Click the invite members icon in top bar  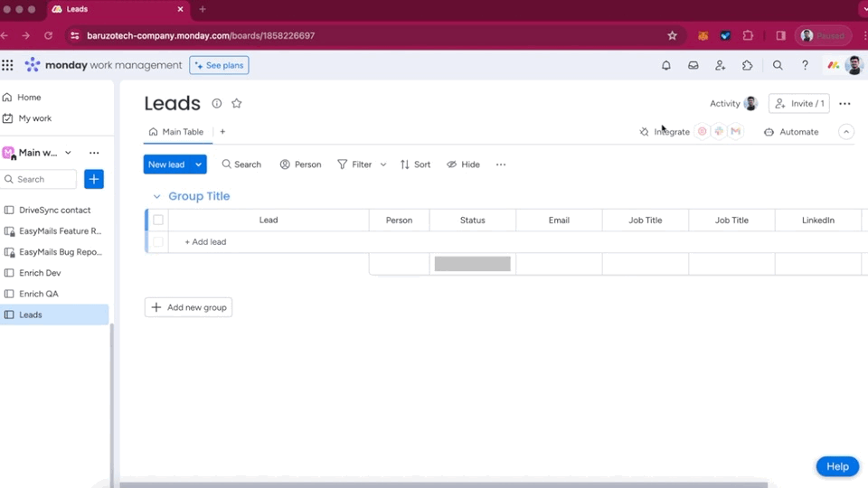tap(721, 65)
